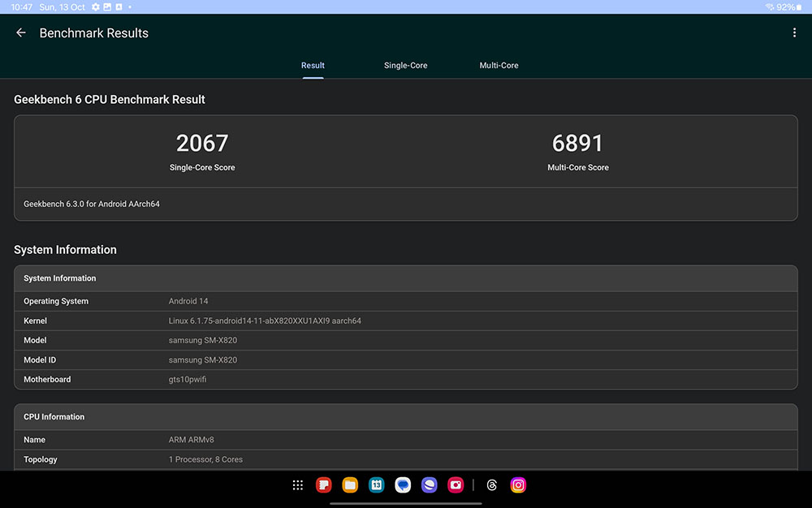
Task: Tap the gesture navigation handle bar
Action: point(406,503)
